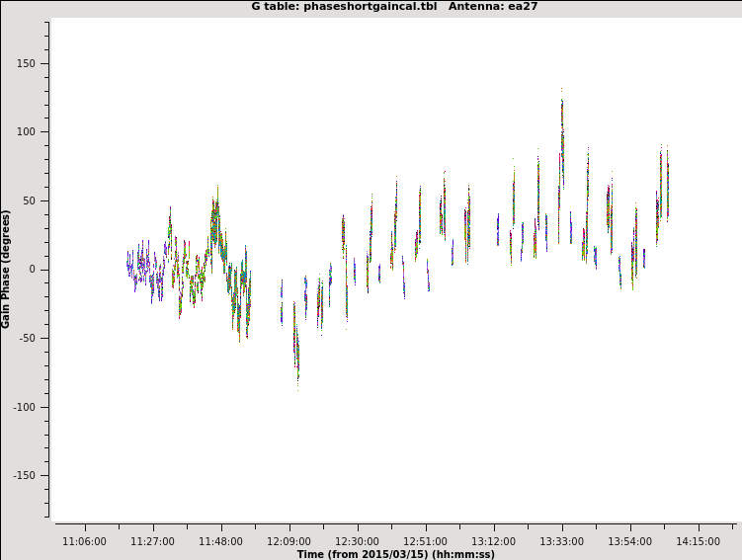This screenshot has height=560, width=742.
Task: Pick the 12:51:00 time tick label
Action: click(x=425, y=541)
